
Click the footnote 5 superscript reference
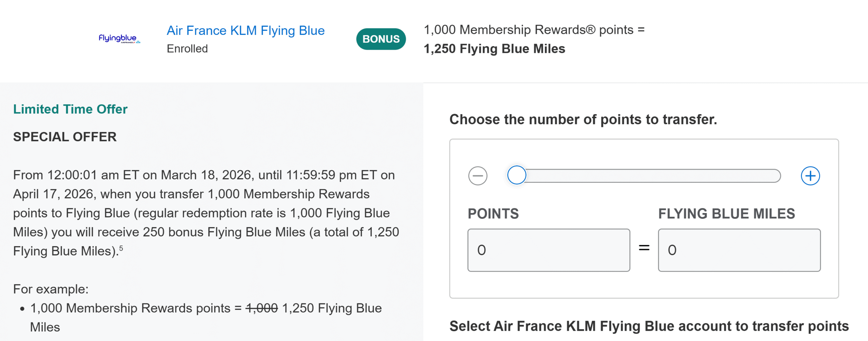[121, 248]
